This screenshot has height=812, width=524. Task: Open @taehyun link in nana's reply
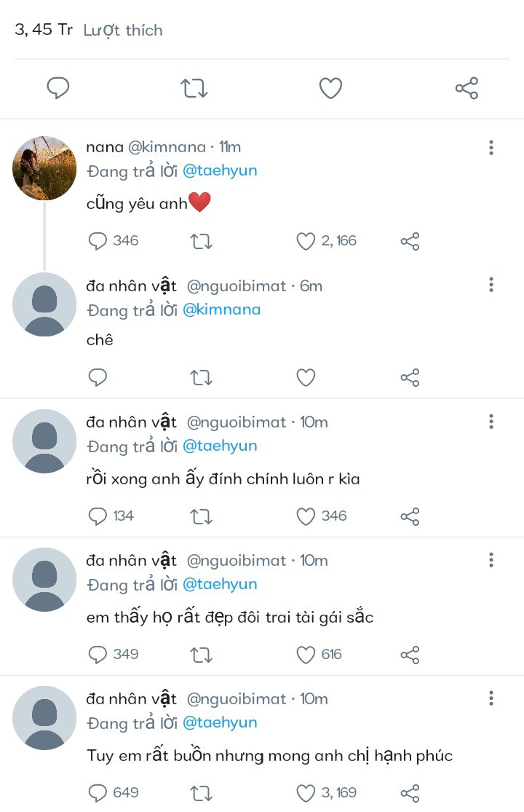[x=219, y=171]
